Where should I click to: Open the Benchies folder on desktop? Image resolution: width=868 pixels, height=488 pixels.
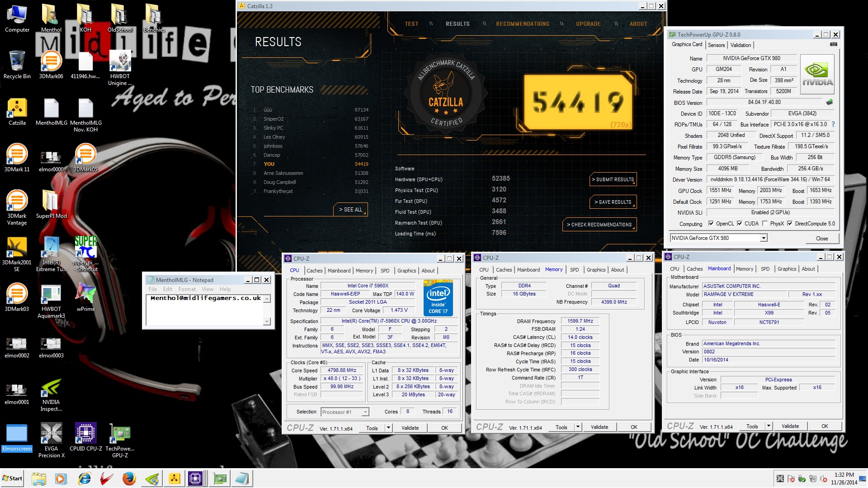154,19
